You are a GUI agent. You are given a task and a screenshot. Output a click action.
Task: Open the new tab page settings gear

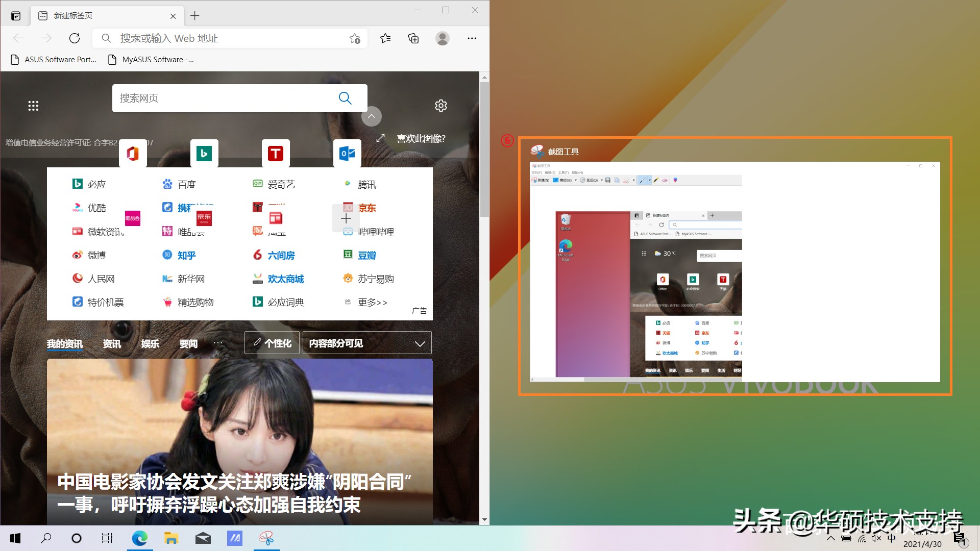coord(441,106)
